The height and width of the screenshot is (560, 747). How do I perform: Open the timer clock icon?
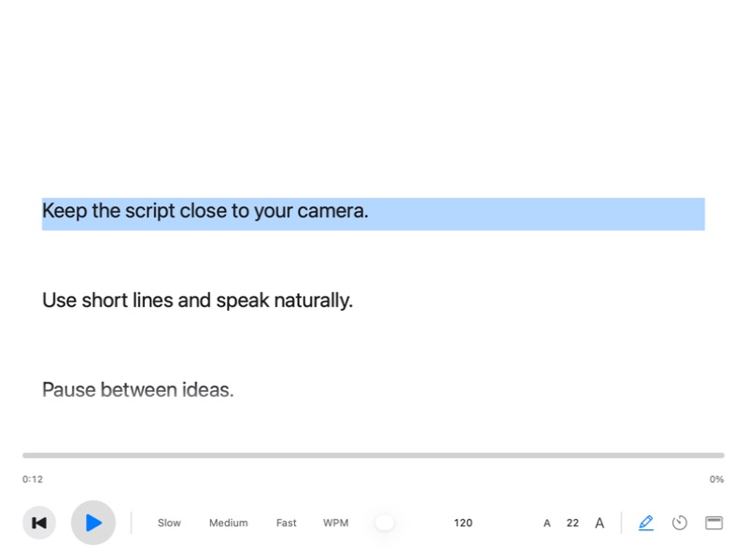[680, 523]
